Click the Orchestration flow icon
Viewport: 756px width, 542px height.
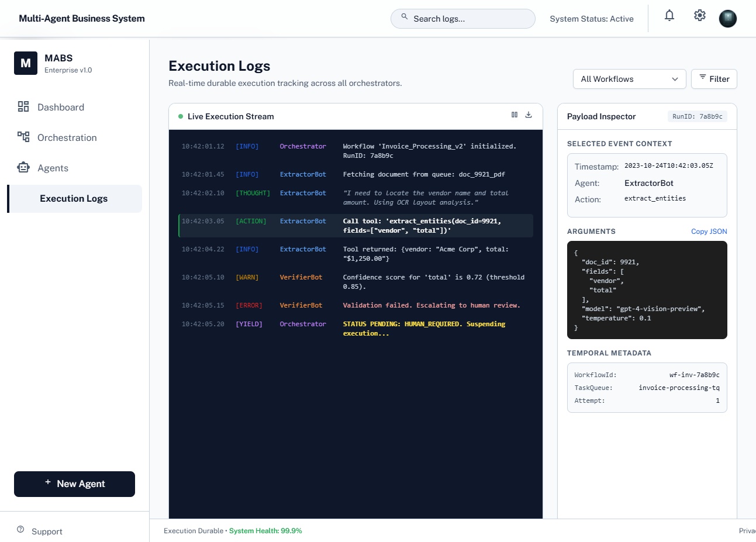tap(23, 137)
